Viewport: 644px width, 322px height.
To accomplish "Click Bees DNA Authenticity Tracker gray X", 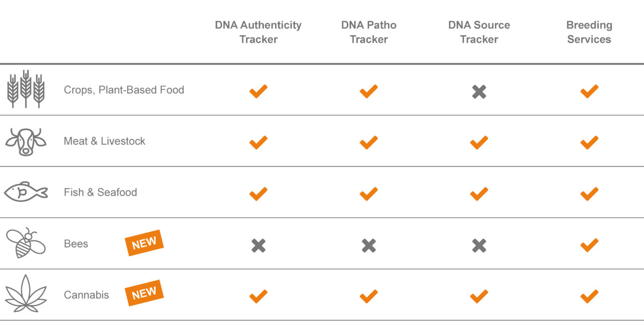I will click(258, 245).
